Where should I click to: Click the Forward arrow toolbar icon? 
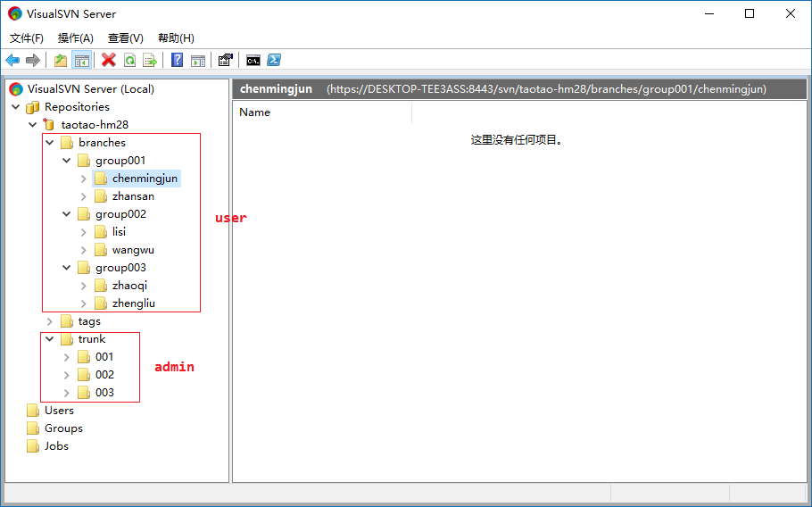pyautogui.click(x=33, y=60)
